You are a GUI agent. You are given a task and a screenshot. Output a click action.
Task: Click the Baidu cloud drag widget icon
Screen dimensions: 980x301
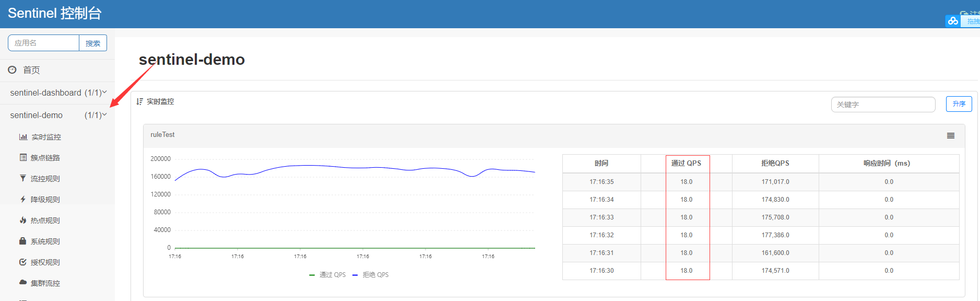pyautogui.click(x=953, y=21)
